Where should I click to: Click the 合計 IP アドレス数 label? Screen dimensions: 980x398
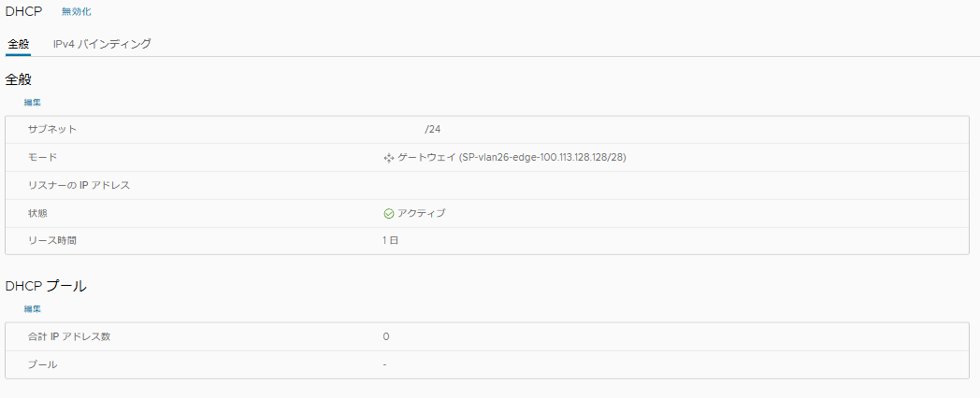69,336
